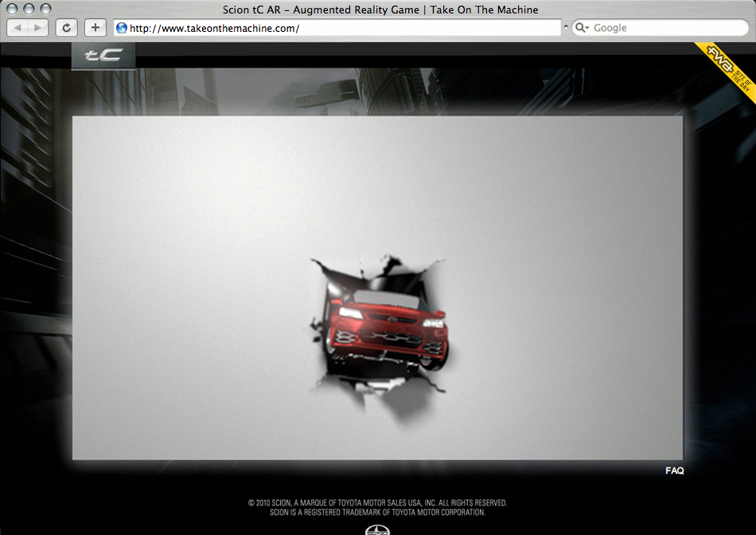
Task: Click the window title text
Action: (x=380, y=10)
